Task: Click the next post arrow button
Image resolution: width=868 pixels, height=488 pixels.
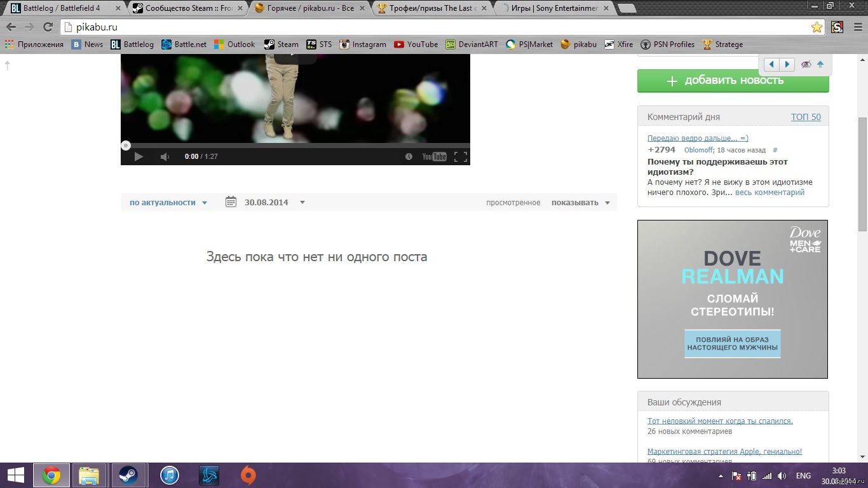Action: point(787,64)
